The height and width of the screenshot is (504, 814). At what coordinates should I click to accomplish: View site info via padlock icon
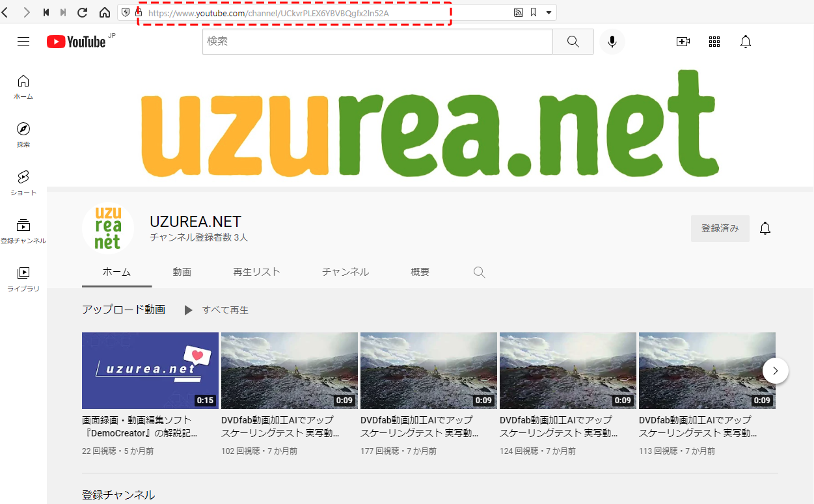coord(138,12)
